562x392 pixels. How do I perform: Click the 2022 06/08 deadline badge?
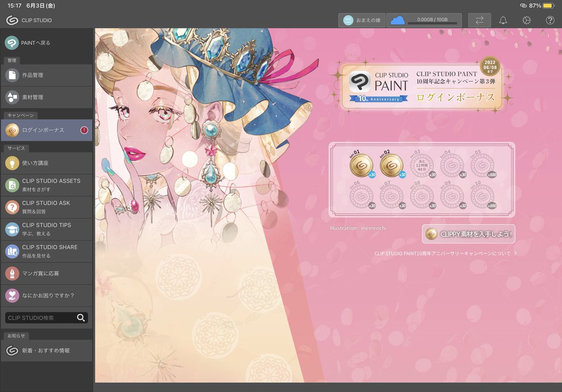[490, 67]
